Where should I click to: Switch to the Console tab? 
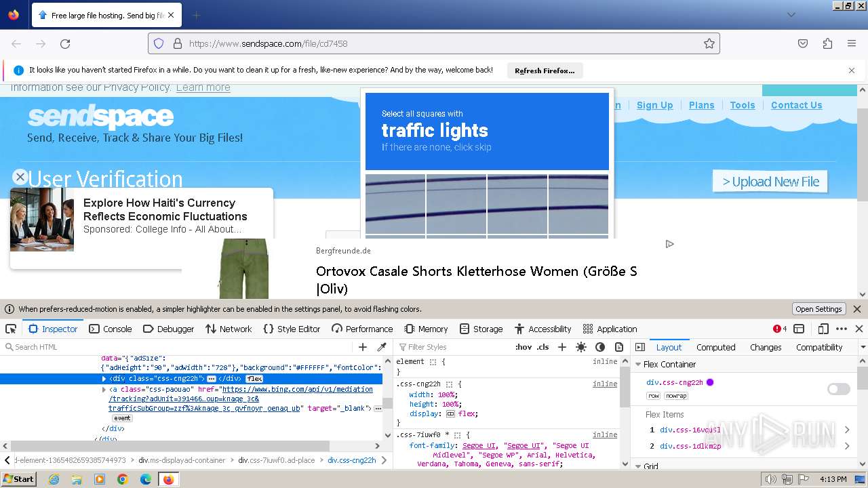point(110,329)
